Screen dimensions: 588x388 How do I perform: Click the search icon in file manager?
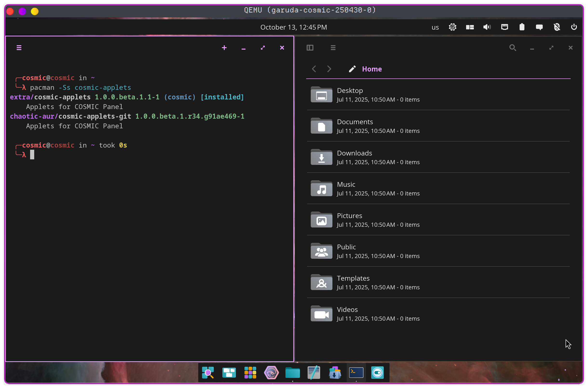513,48
